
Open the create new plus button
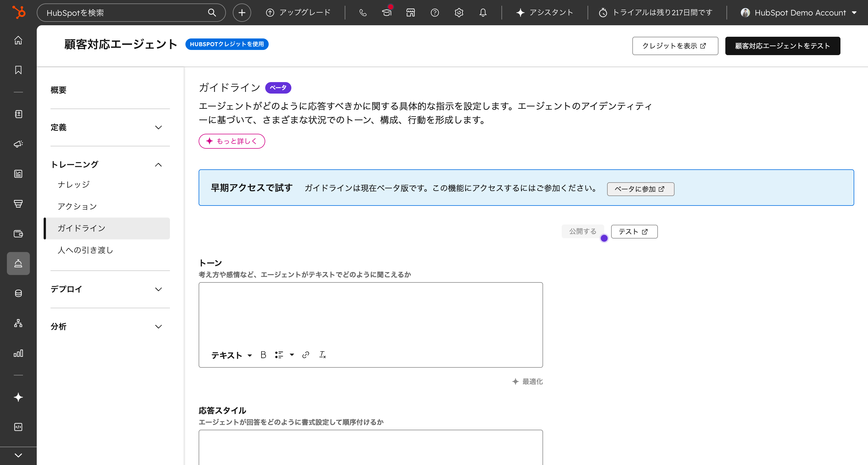[242, 12]
